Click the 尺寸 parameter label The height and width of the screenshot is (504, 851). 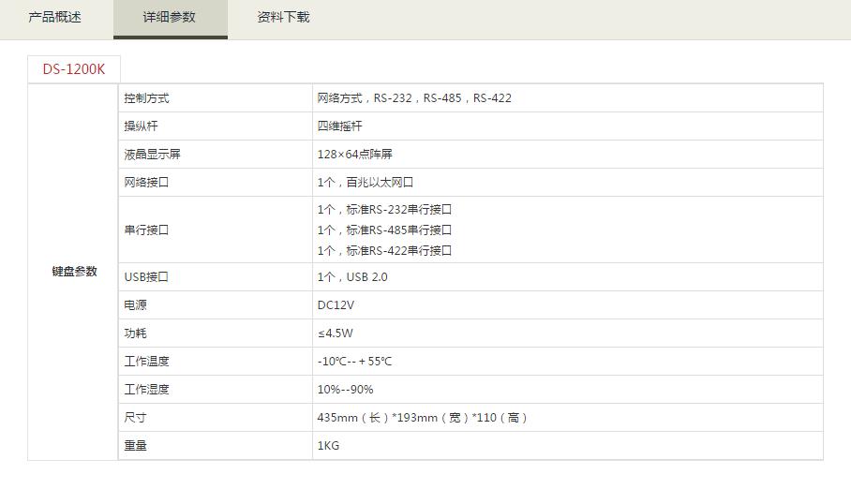click(136, 418)
